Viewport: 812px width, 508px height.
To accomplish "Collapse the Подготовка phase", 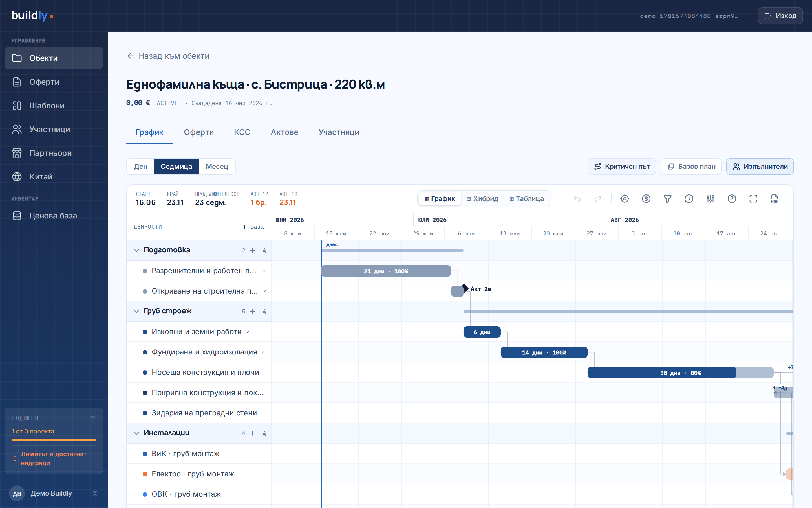I will (x=136, y=251).
